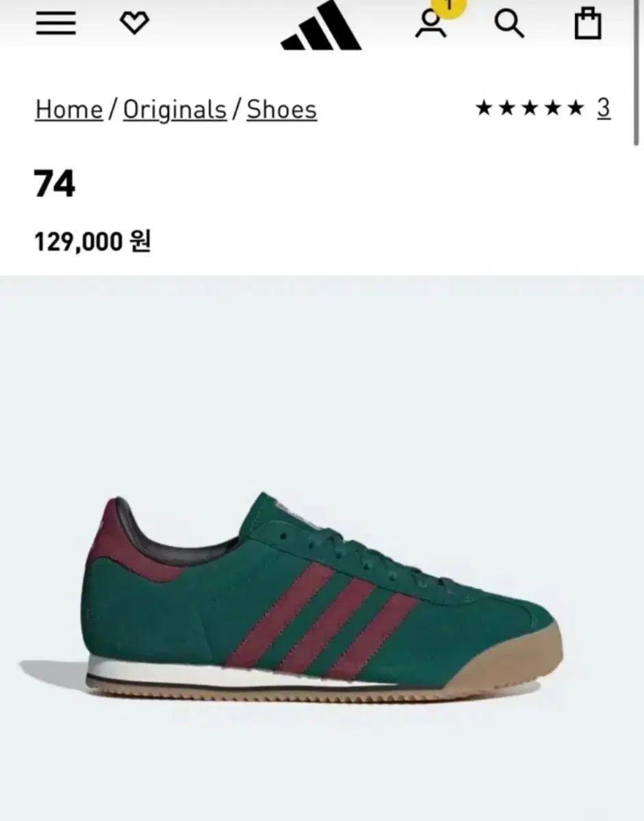The image size is (644, 821).
Task: Click the first star in the rating
Action: (484, 108)
